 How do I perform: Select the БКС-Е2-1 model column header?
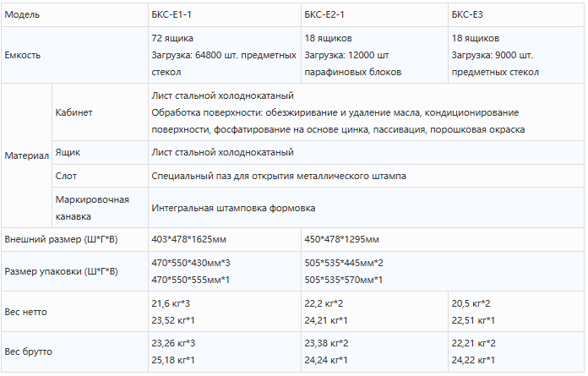325,15
